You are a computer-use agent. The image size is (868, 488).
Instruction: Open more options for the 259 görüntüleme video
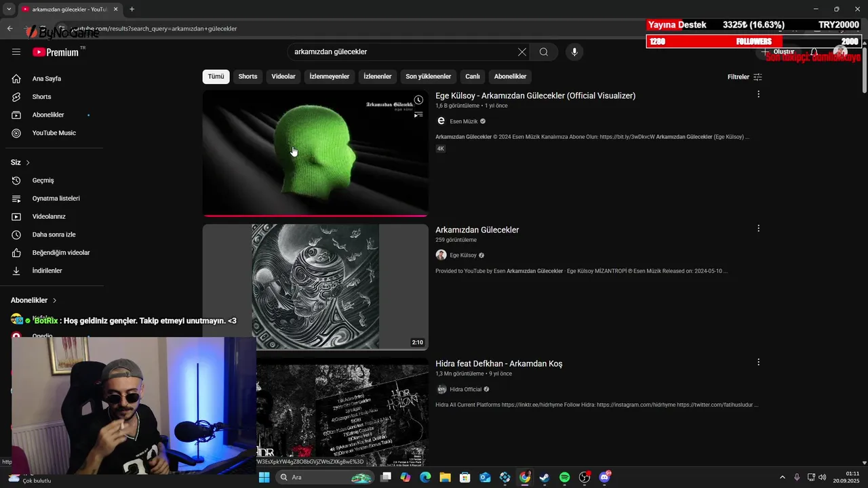pos(758,228)
